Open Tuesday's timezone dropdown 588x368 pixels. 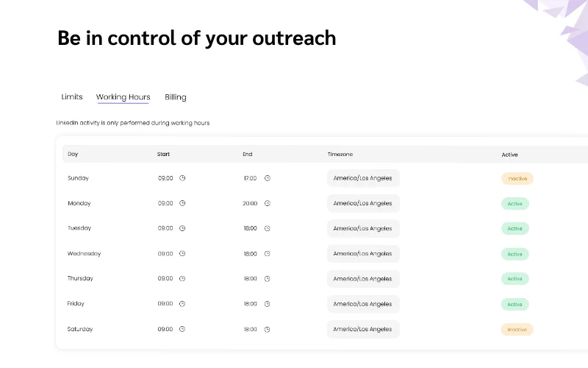click(x=363, y=228)
